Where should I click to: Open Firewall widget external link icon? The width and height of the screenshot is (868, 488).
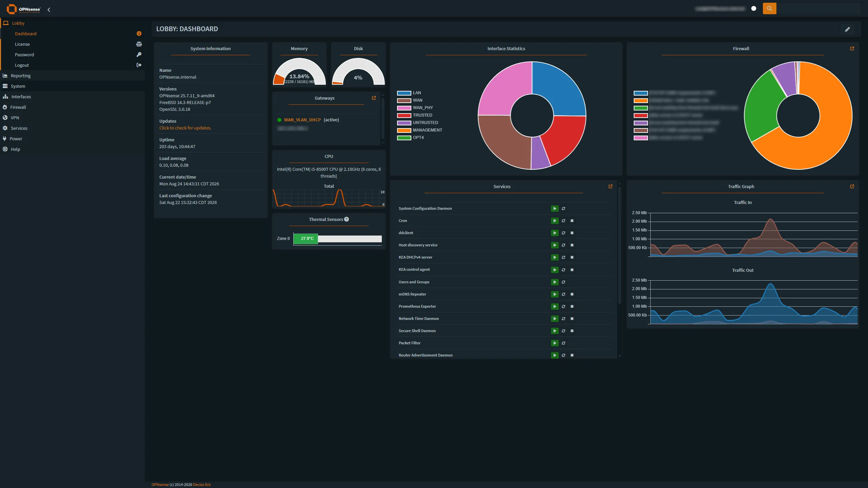(852, 48)
